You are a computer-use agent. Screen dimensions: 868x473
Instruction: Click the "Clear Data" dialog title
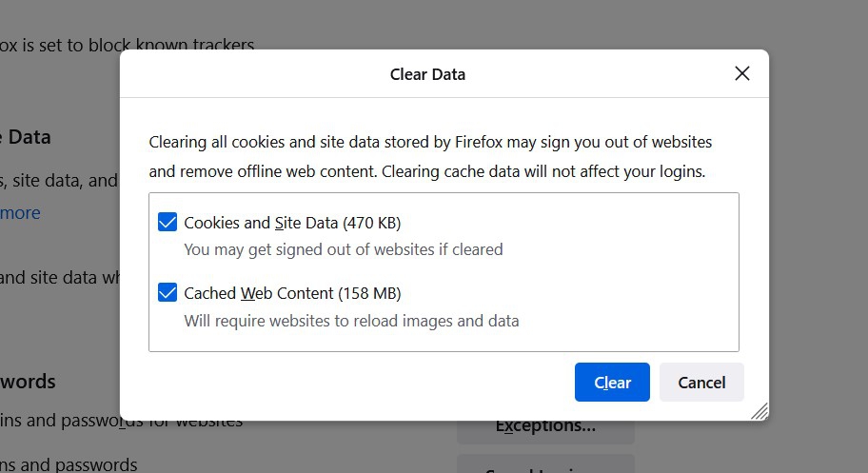427,73
